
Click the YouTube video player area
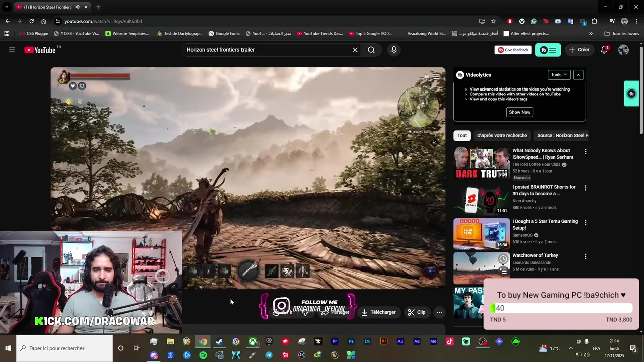tap(248, 178)
